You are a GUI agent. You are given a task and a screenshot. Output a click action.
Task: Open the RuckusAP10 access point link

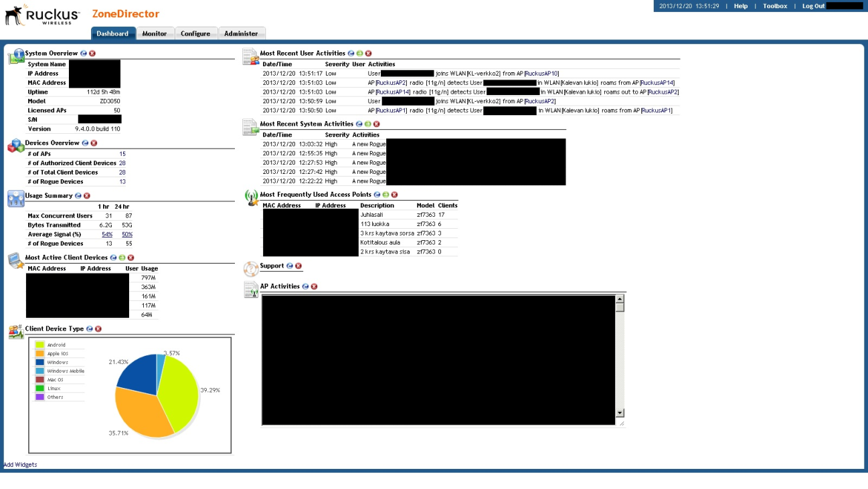point(541,74)
